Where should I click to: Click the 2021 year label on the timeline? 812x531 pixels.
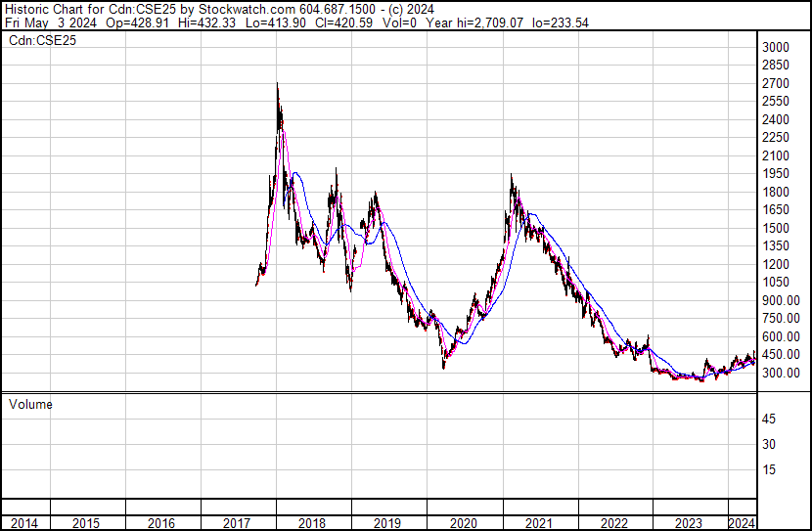[x=539, y=523]
